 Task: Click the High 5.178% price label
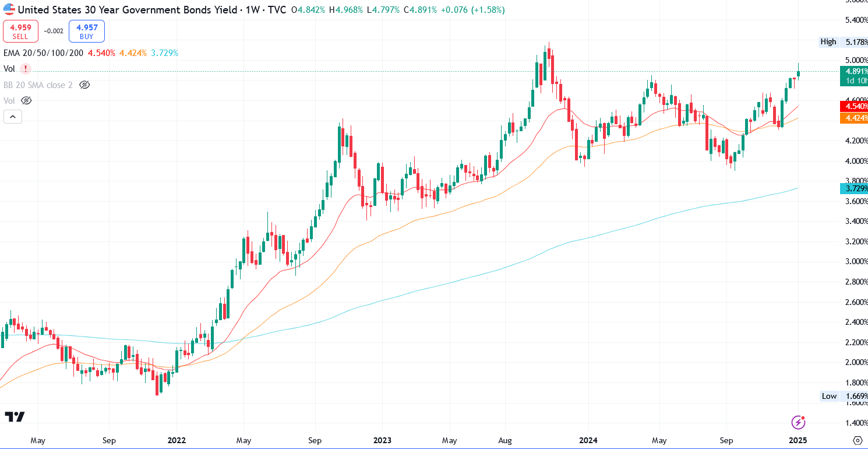pyautogui.click(x=843, y=41)
